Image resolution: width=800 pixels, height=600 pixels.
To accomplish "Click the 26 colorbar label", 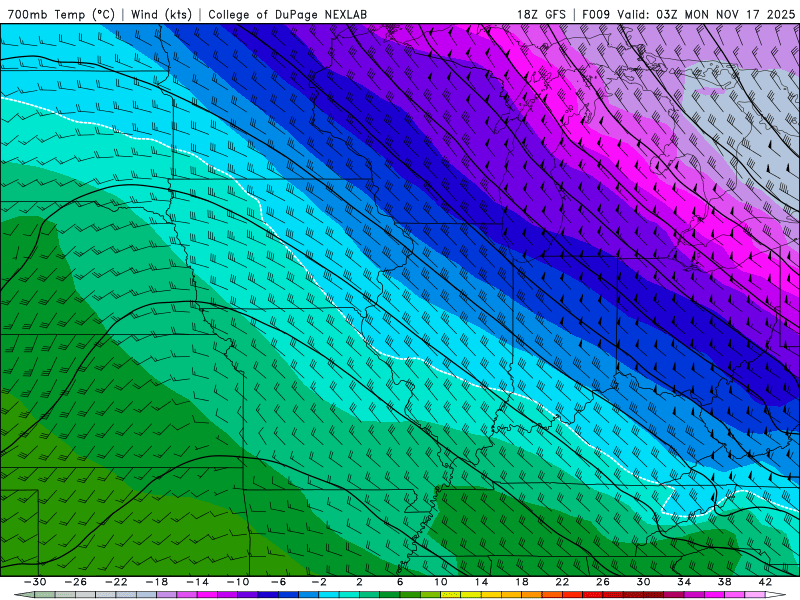I will click(x=603, y=582).
